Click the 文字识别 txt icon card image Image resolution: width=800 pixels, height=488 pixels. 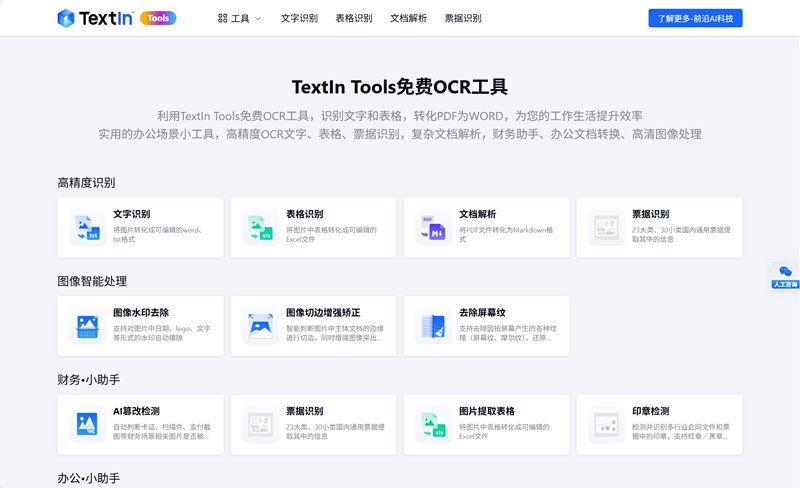click(x=87, y=228)
